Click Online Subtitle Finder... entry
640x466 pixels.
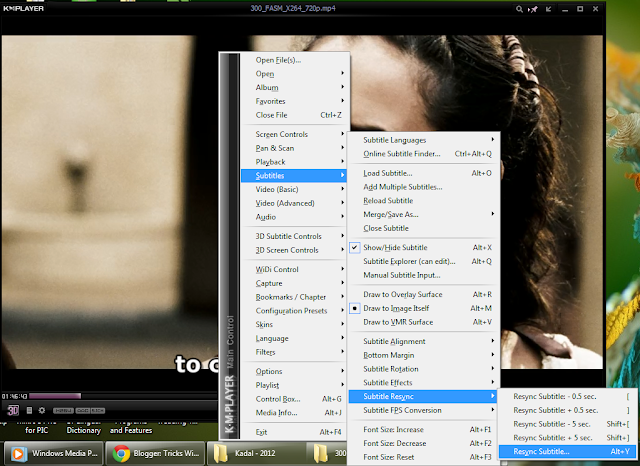point(423,154)
